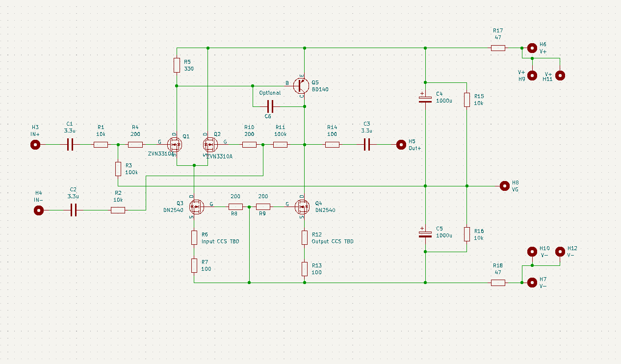Click the '3.3u' value of C3
This screenshot has height=364, width=621.
pos(366,131)
